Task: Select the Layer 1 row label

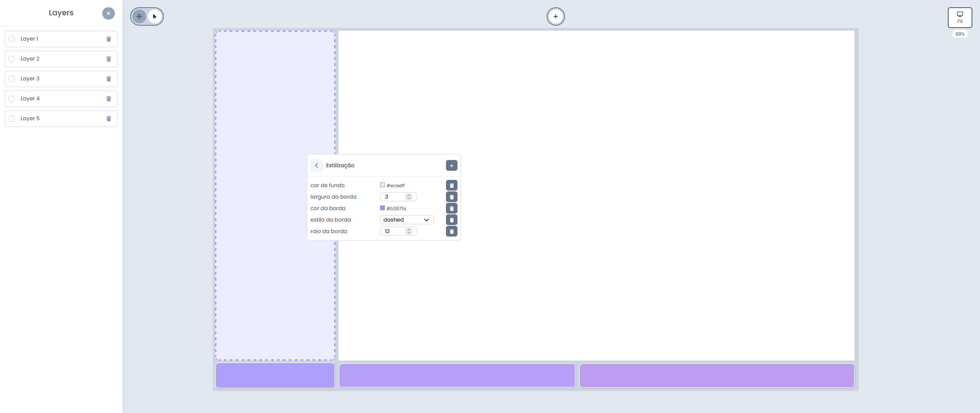Action: point(29,39)
